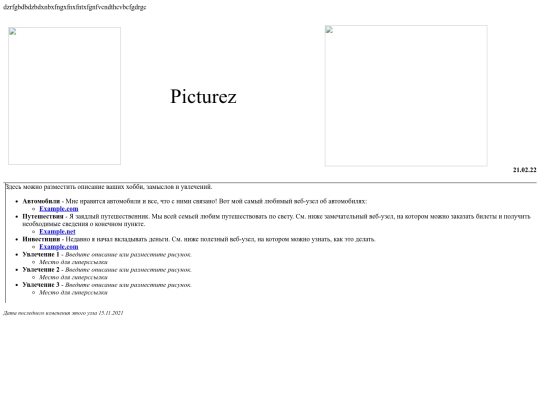Click Место для гиперссылки under Увлечение 3

coord(73,292)
